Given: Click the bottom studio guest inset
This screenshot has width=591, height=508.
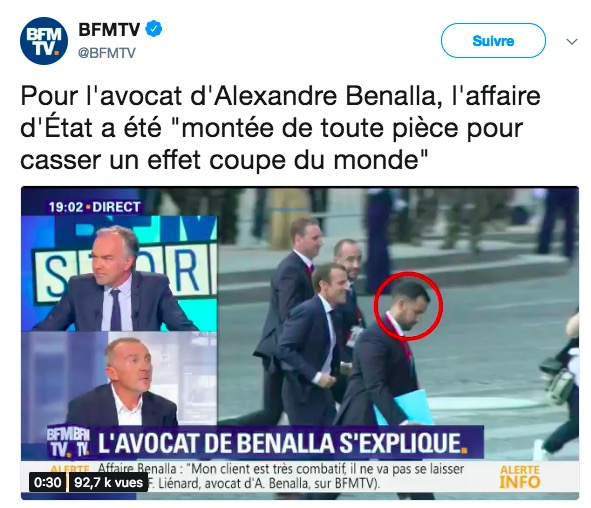Looking at the screenshot, I should [119, 379].
